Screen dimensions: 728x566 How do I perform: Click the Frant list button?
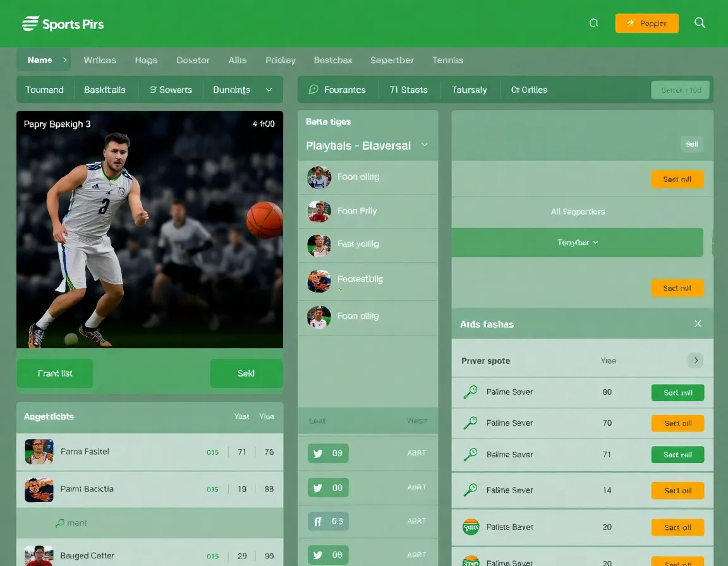(55, 373)
